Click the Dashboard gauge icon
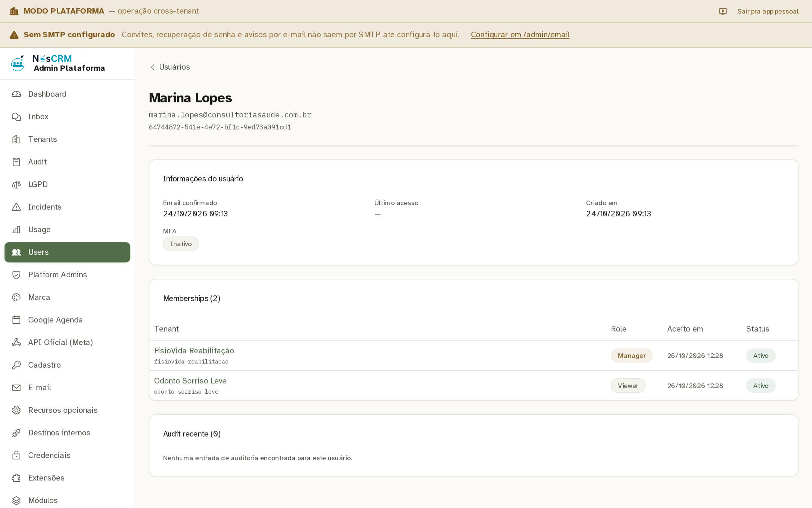This screenshot has height=508, width=812. click(16, 94)
